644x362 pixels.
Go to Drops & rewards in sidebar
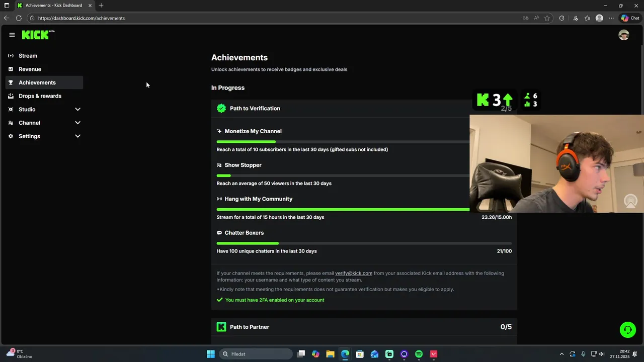44,96
